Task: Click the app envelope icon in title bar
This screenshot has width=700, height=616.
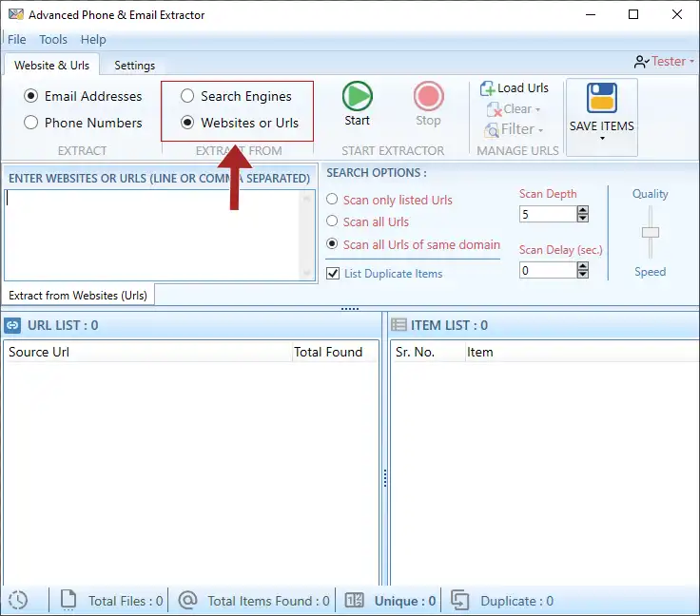Action: (16, 14)
